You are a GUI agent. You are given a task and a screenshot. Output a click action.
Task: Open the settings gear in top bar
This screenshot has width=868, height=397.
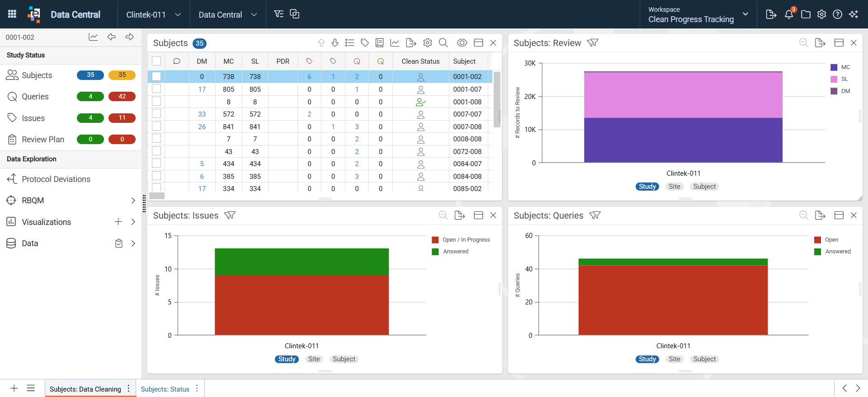point(822,14)
